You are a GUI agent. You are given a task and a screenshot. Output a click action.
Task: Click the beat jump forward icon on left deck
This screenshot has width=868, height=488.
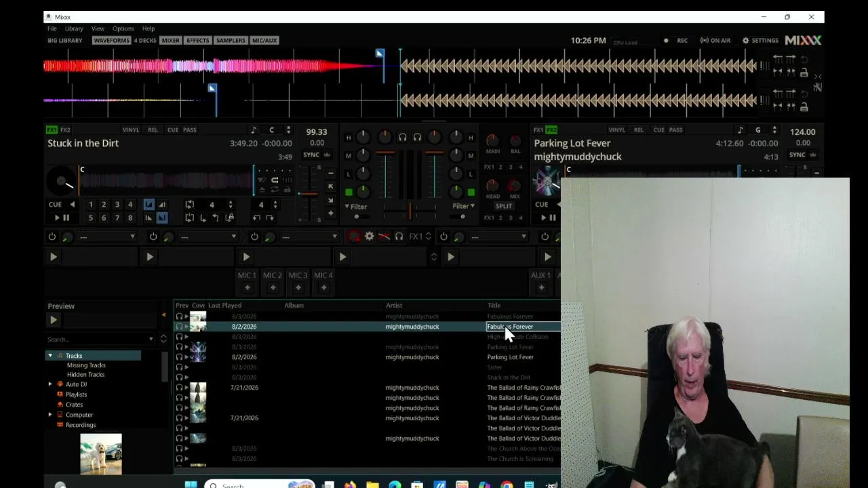click(x=270, y=218)
